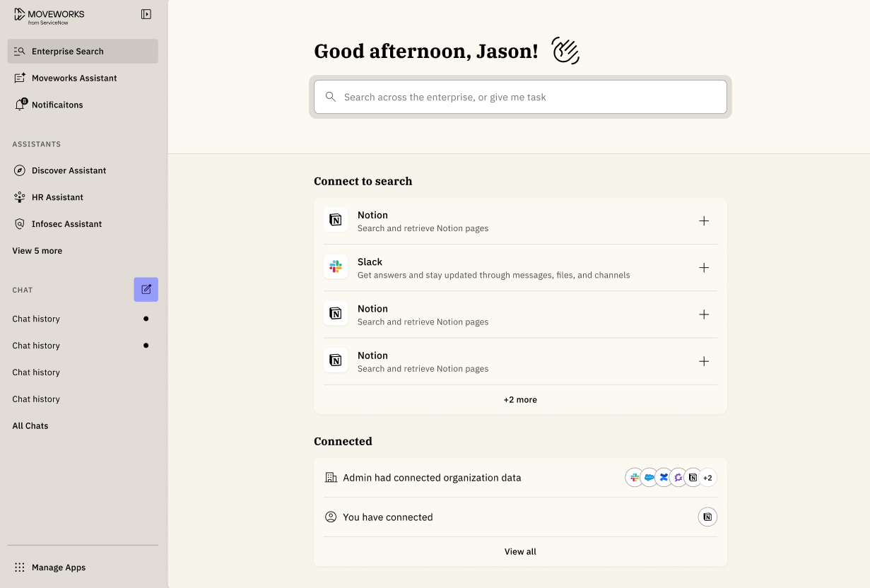The height and width of the screenshot is (588, 870).
Task: Add Slack connection with its plus icon
Action: click(x=704, y=267)
